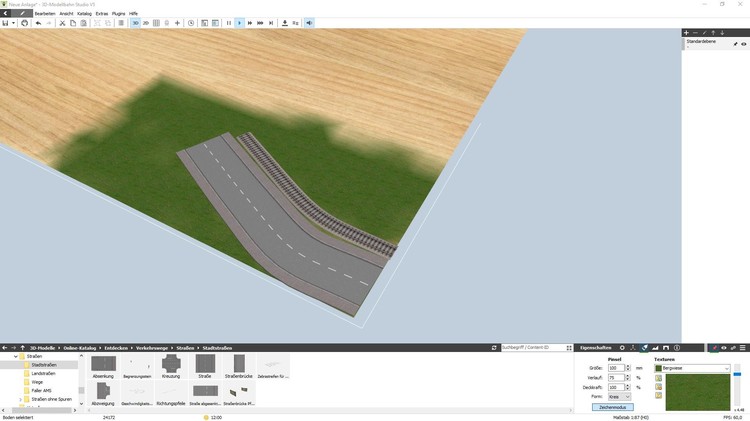The image size is (750, 421).
Task: Switch to 2D view mode
Action: point(146,23)
